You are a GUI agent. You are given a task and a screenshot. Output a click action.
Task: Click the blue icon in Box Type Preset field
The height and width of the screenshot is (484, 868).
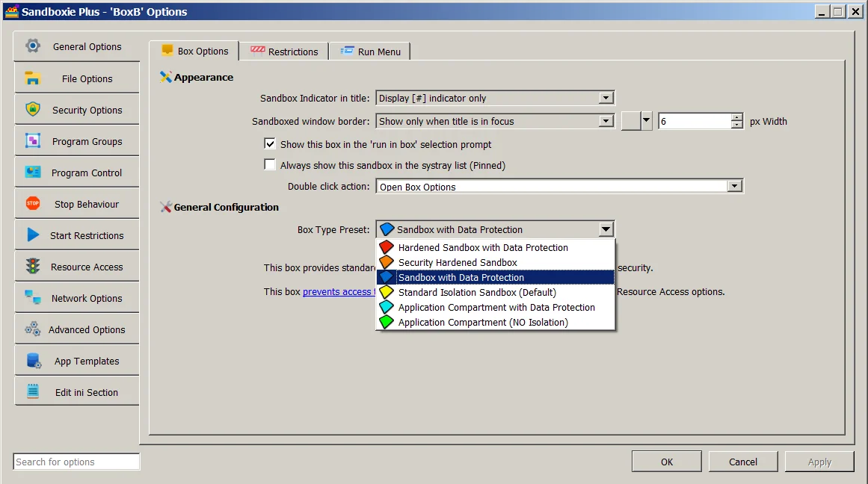click(387, 229)
